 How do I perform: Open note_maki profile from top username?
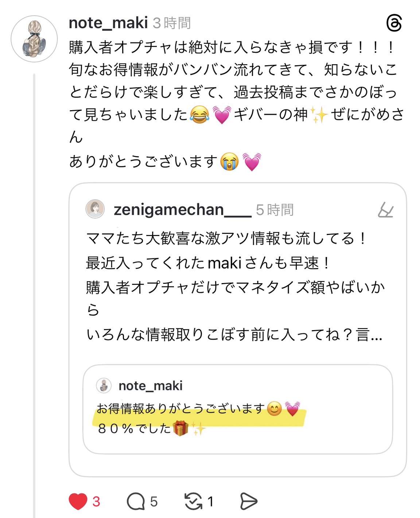point(108,23)
